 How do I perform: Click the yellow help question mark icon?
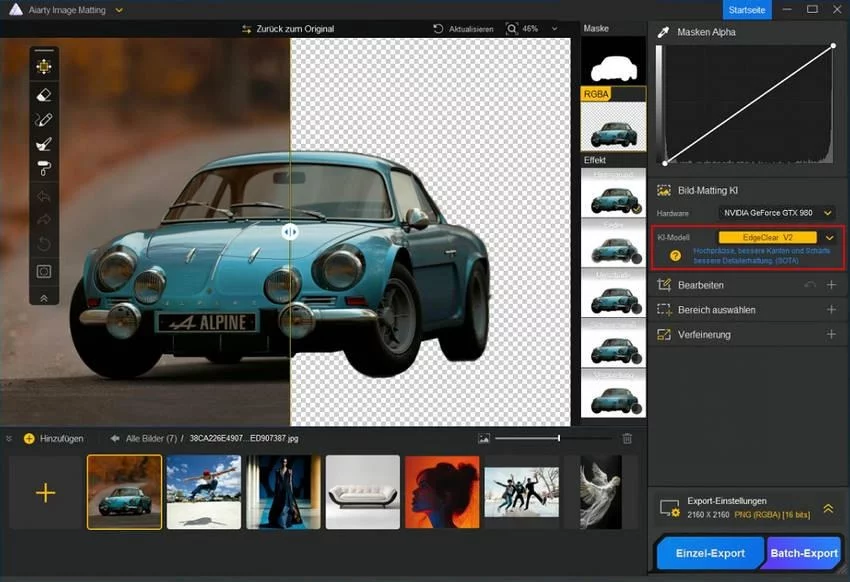click(675, 256)
